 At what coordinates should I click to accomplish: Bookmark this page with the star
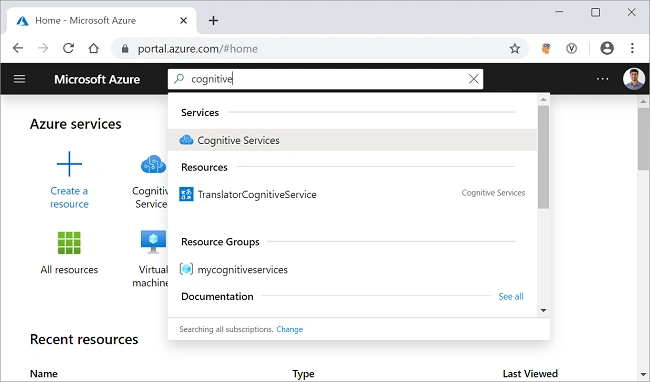click(514, 48)
